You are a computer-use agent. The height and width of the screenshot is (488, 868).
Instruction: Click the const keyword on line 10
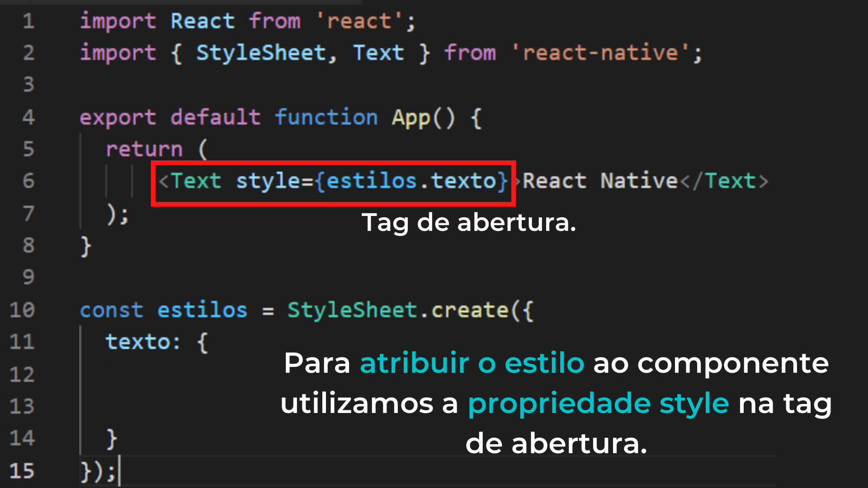tap(112, 310)
